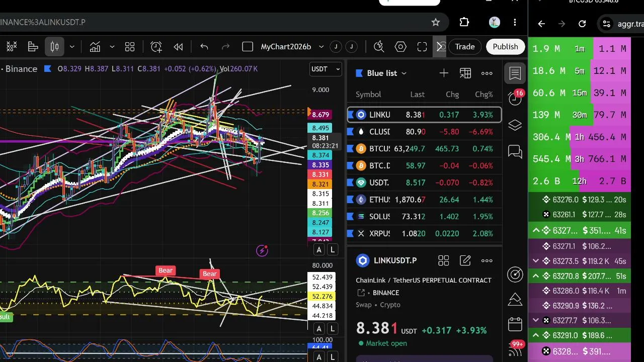Toggle auto scale A on bottom stochastic pane
Viewport: 644px width, 362px height.
click(319, 357)
